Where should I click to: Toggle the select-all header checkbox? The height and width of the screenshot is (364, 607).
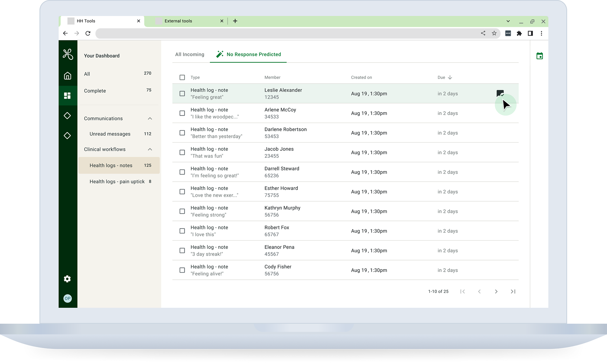click(x=182, y=77)
